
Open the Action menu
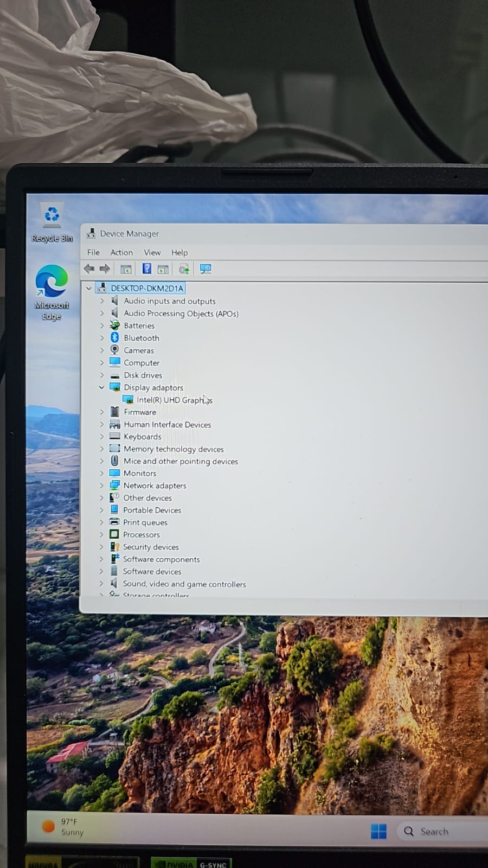121,252
